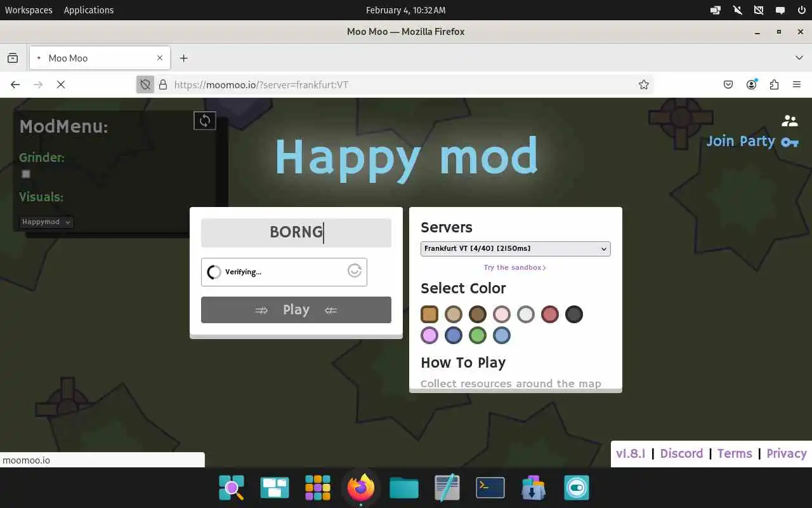
Task: Bookmark this page with the star
Action: 644,84
